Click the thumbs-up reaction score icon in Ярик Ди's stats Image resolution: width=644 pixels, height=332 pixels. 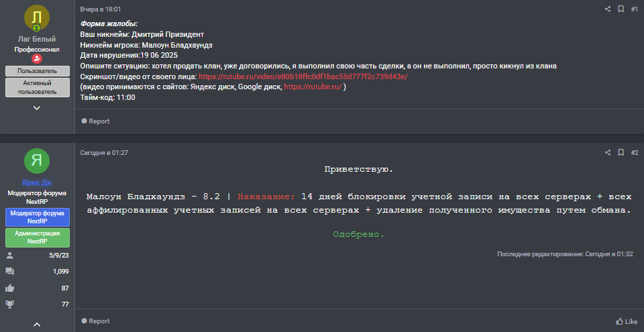pos(9,288)
